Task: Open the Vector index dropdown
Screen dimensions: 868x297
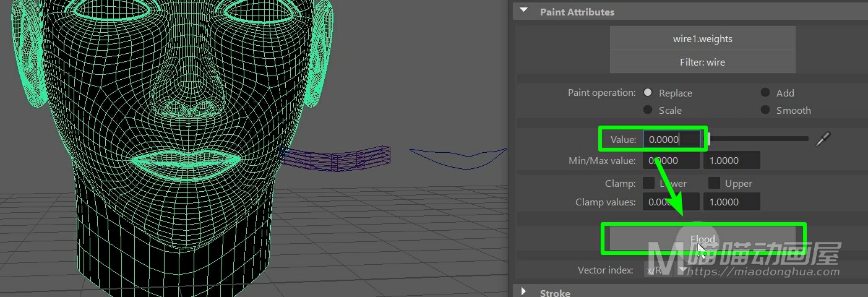Action: (666, 270)
